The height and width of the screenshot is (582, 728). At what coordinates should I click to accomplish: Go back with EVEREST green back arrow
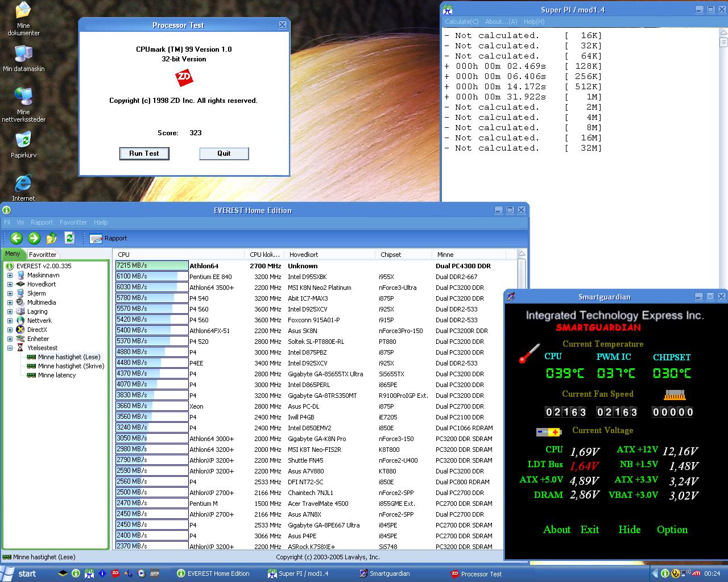click(16, 238)
